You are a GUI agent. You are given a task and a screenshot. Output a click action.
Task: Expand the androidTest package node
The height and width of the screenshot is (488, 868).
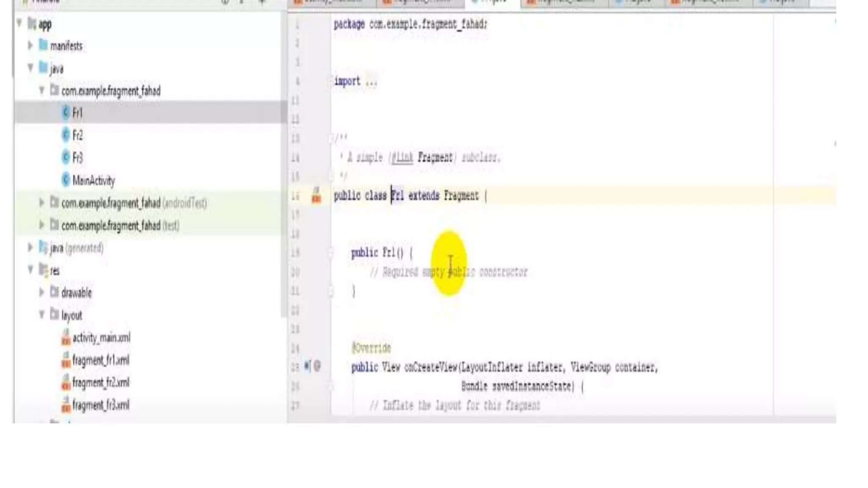point(42,202)
